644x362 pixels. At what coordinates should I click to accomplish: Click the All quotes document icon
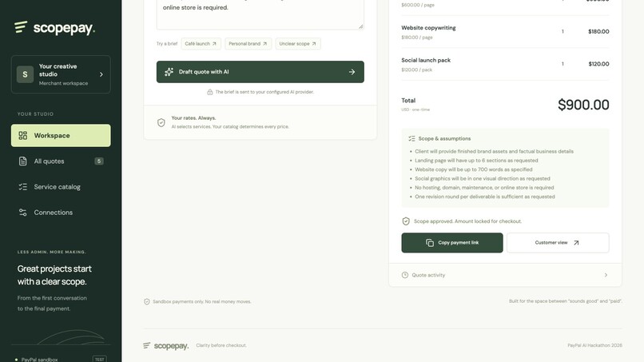[x=23, y=161]
